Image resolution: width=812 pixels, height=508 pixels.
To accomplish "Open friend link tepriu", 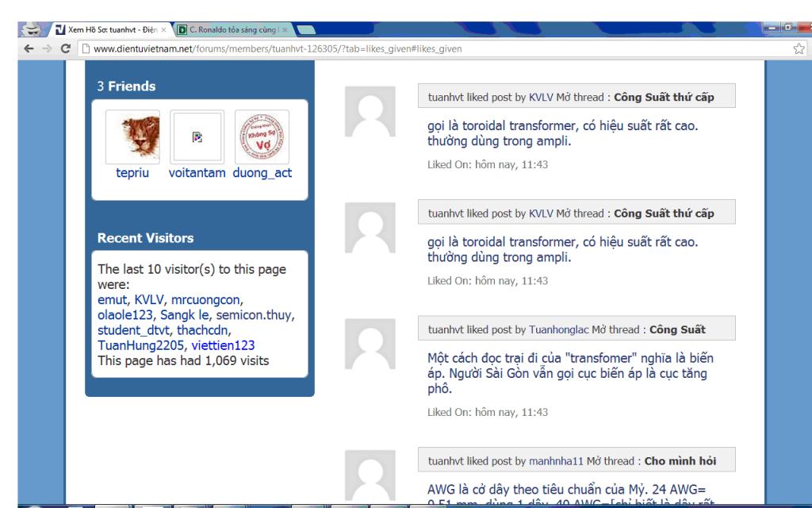I will (132, 172).
